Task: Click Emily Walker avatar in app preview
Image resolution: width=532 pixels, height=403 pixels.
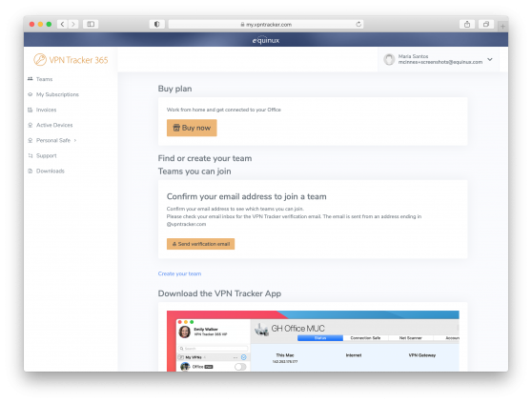Action: click(185, 332)
